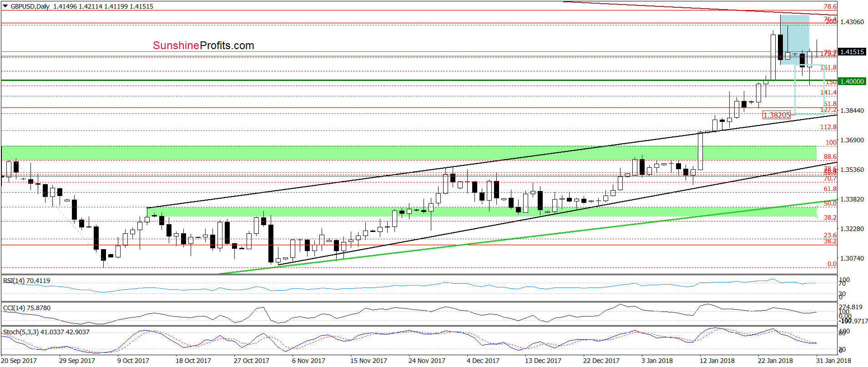Viewport: 868px width, 367px height.
Task: Click the 61.8 Fibonacci label near 1.33820
Action: click(x=830, y=189)
